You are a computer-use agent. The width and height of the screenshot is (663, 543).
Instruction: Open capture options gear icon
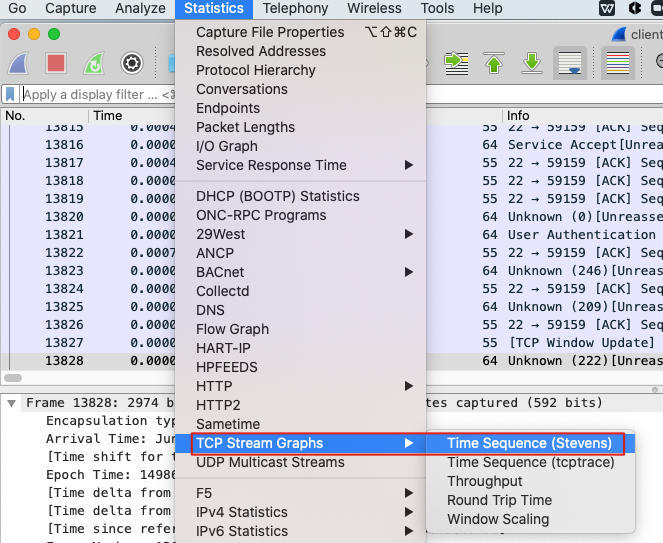point(131,63)
